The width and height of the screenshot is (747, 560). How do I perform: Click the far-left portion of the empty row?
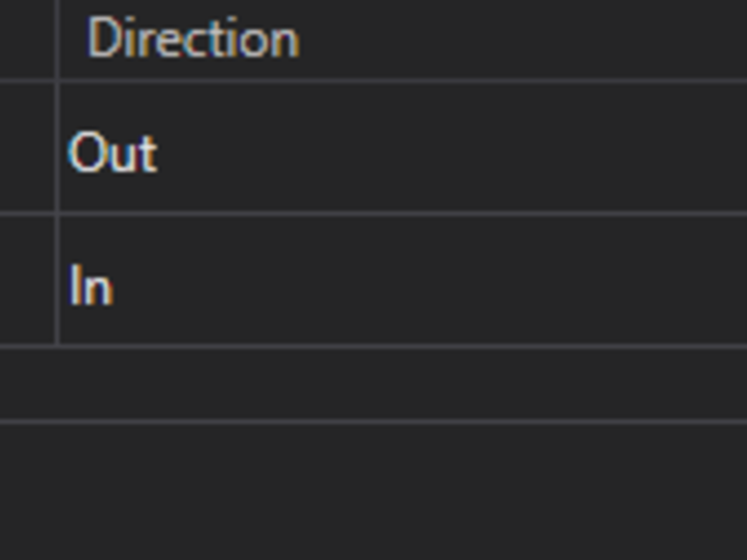pos(23,384)
